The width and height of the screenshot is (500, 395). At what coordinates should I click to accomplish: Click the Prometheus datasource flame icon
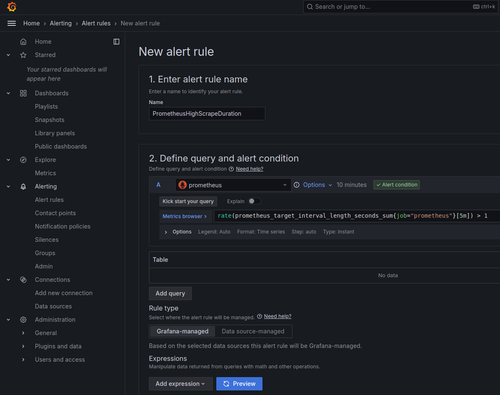[x=182, y=185]
